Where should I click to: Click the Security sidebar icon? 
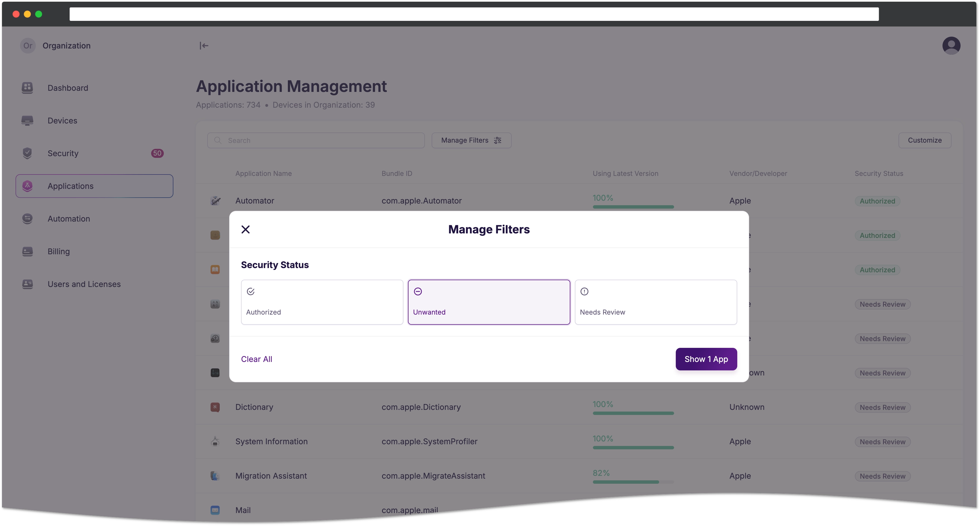coord(27,153)
